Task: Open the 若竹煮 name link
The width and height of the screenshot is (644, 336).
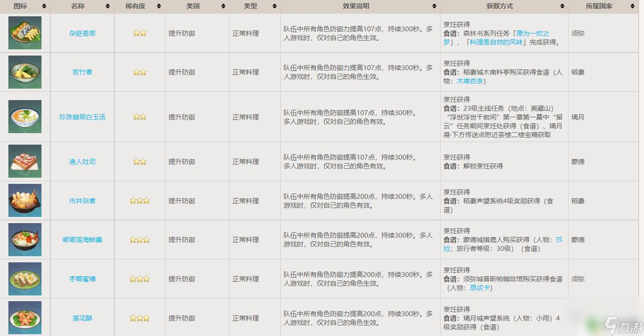Action: [x=83, y=72]
